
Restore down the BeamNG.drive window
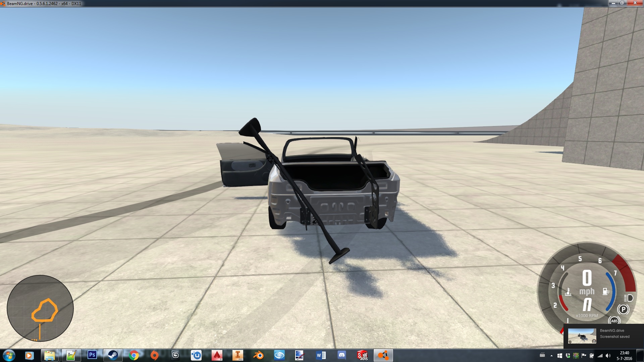(622, 3)
